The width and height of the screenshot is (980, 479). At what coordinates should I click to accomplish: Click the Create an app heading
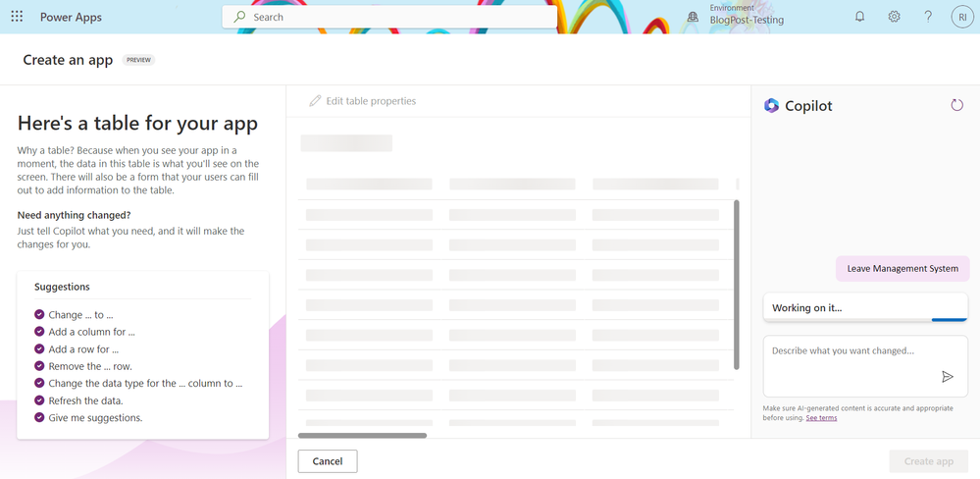click(x=68, y=60)
